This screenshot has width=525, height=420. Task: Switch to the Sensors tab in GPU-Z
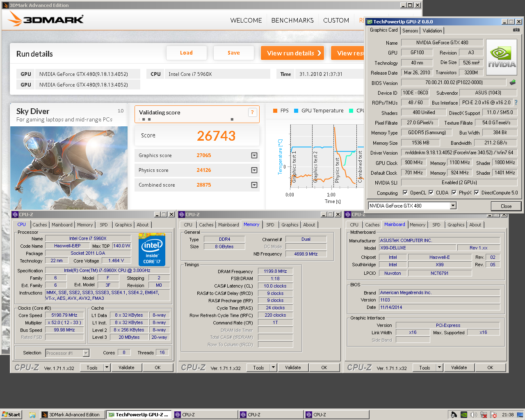(x=410, y=31)
